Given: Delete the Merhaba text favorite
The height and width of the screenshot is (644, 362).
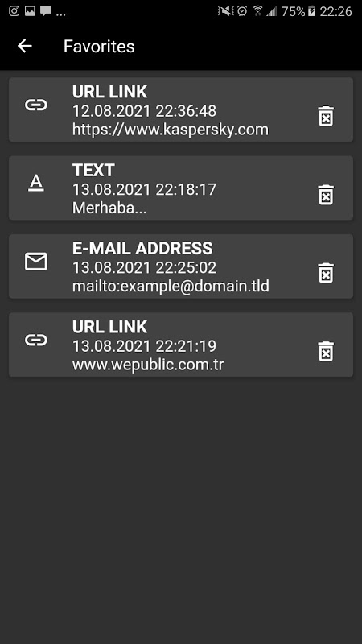Looking at the screenshot, I should 327,195.
